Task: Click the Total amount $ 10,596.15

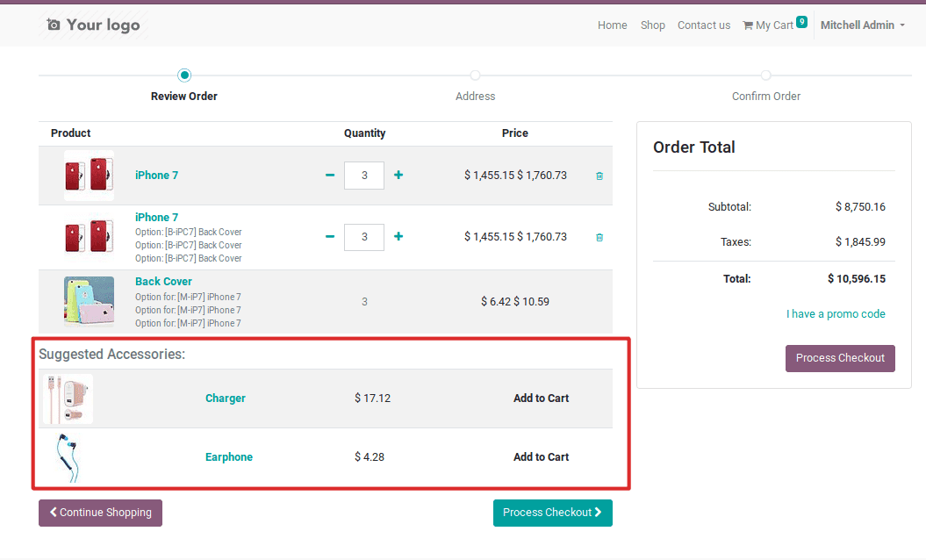Action: pos(857,279)
